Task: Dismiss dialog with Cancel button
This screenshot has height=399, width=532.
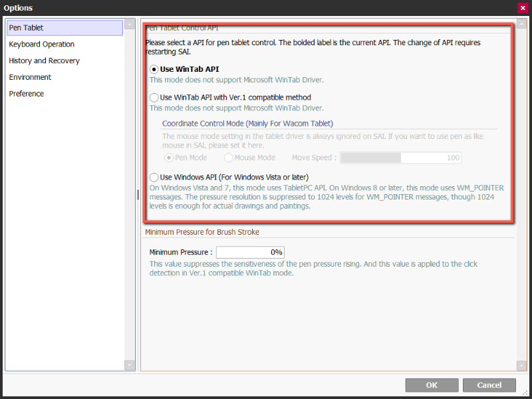Action: point(489,385)
